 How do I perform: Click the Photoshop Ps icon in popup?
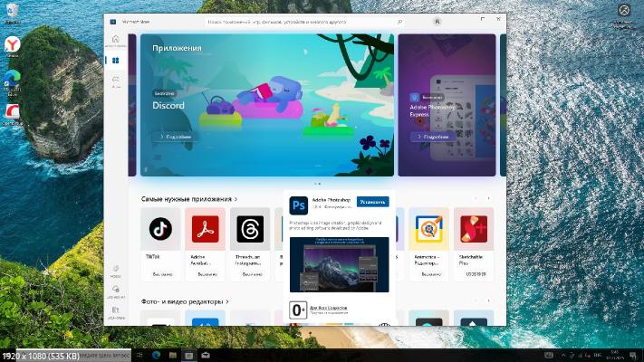tap(299, 205)
